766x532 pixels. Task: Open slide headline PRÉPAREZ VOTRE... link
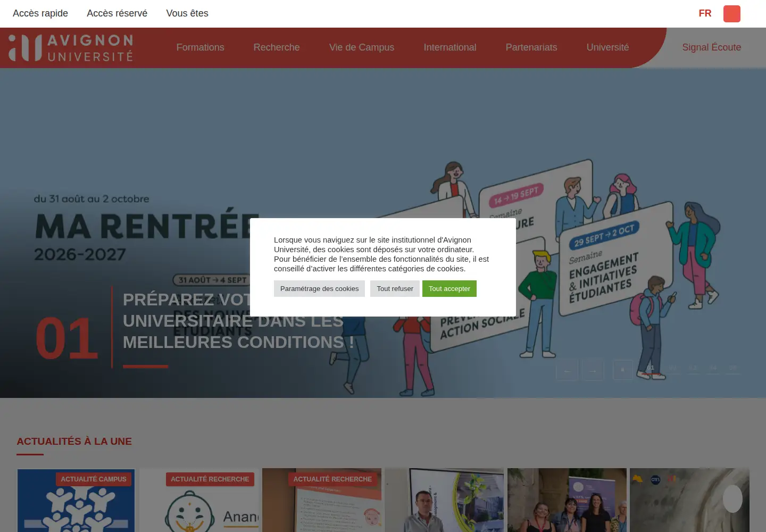(238, 321)
